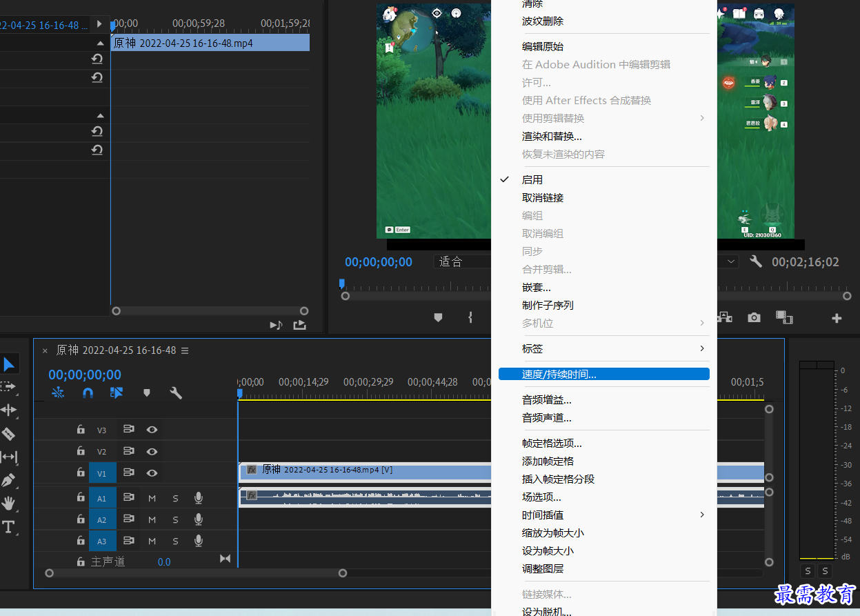This screenshot has width=860, height=616.
Task: Click the topmost reset arrow in Effect Controls
Action: pos(97,59)
